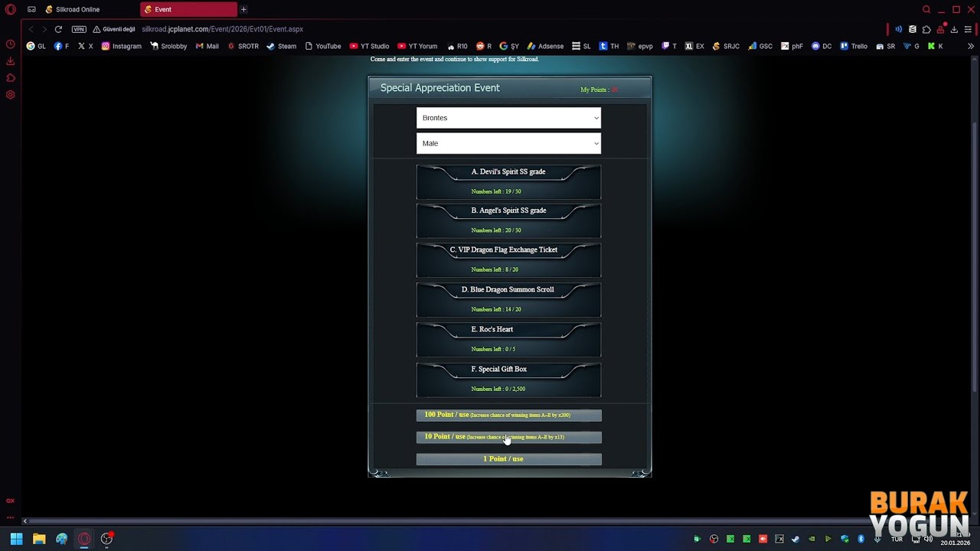Screen dimensions: 980x551
Task: Open the YT Yorum bookmark
Action: 417,46
